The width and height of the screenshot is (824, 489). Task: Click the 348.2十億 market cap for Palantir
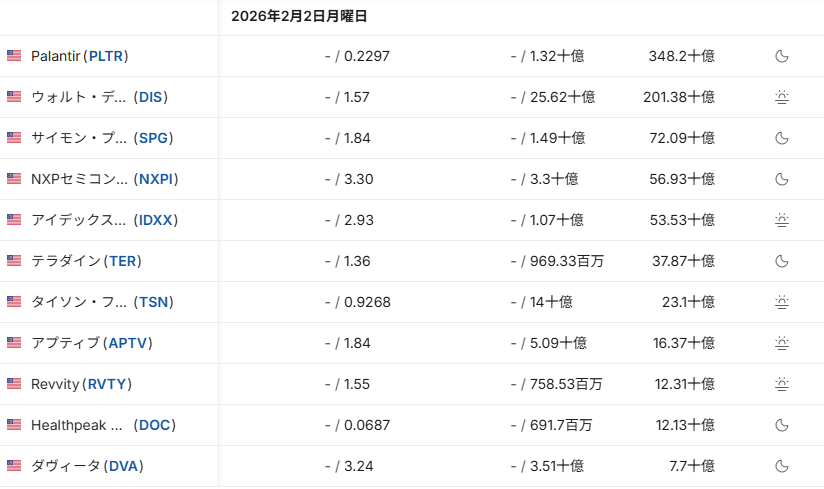(681, 56)
